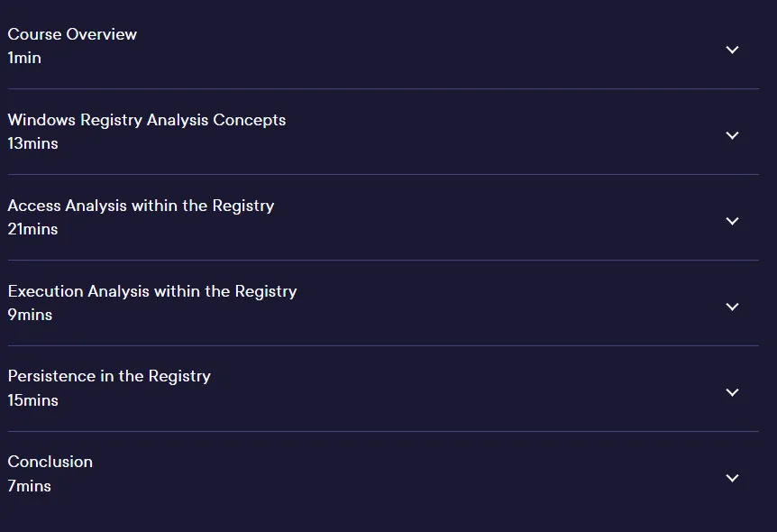Click the Conclusion module title
Viewport: 777px width, 532px height.
coord(50,462)
